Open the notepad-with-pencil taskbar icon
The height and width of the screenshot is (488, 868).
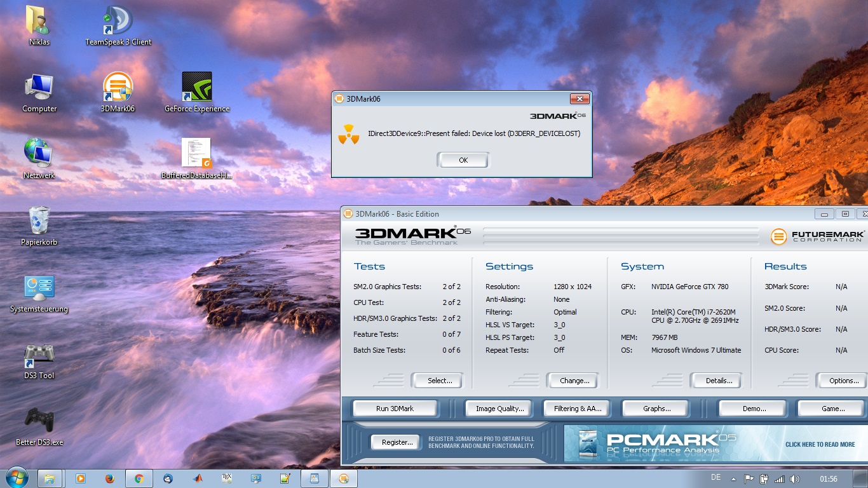tap(285, 478)
